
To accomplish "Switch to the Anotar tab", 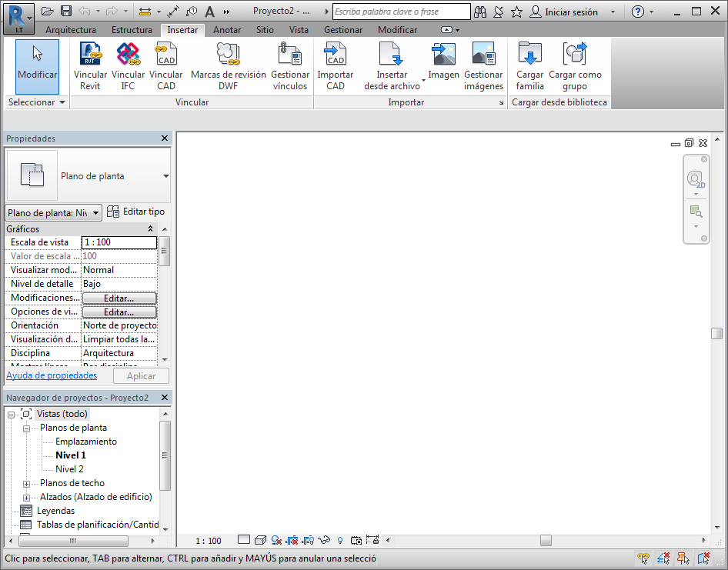I will point(227,30).
